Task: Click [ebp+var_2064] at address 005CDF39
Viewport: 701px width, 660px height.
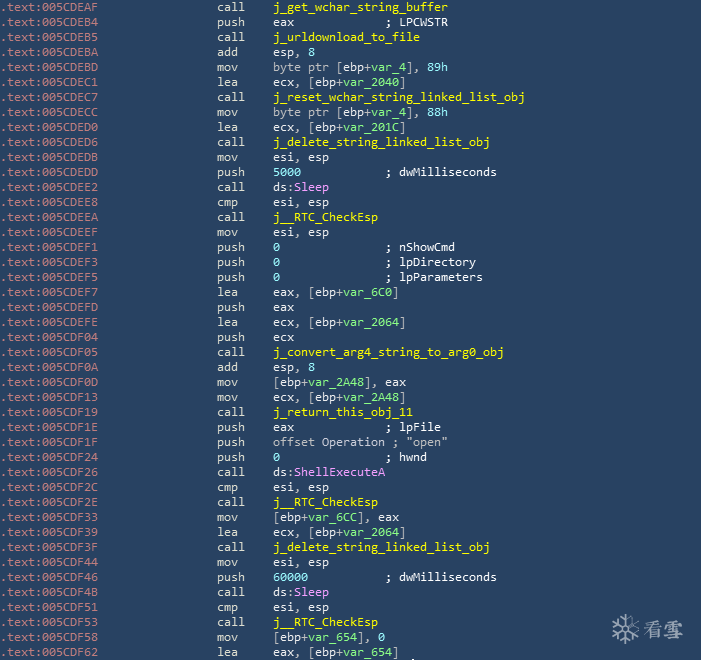Action: 357,532
